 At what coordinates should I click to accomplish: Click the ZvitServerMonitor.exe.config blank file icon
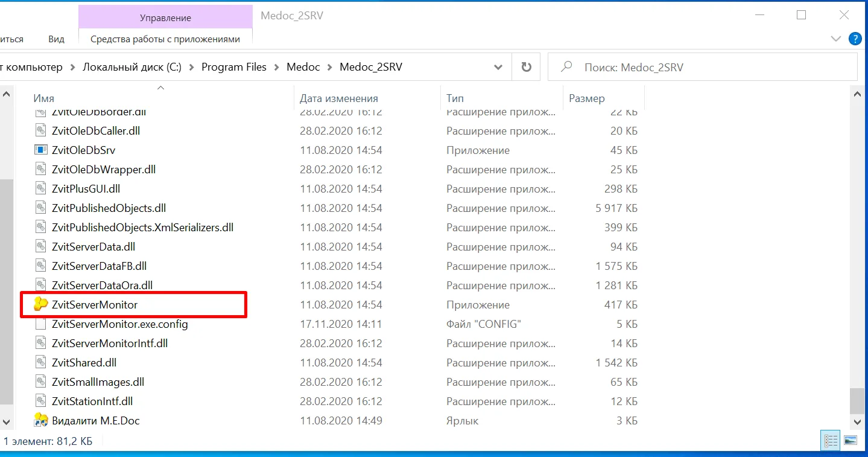pos(41,324)
